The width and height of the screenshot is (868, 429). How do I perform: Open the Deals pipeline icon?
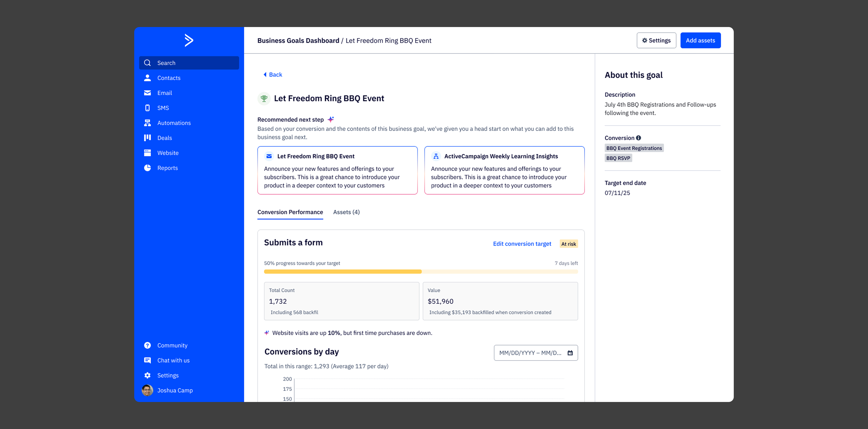click(x=147, y=138)
